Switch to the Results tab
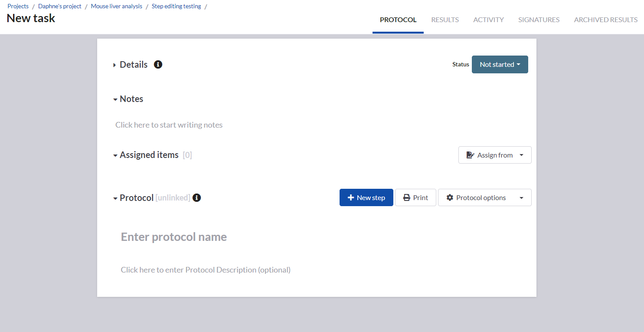Image resolution: width=644 pixels, height=332 pixels. click(445, 20)
